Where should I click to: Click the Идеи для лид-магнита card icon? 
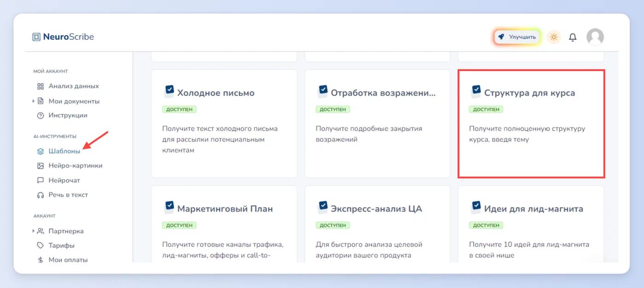pos(476,207)
